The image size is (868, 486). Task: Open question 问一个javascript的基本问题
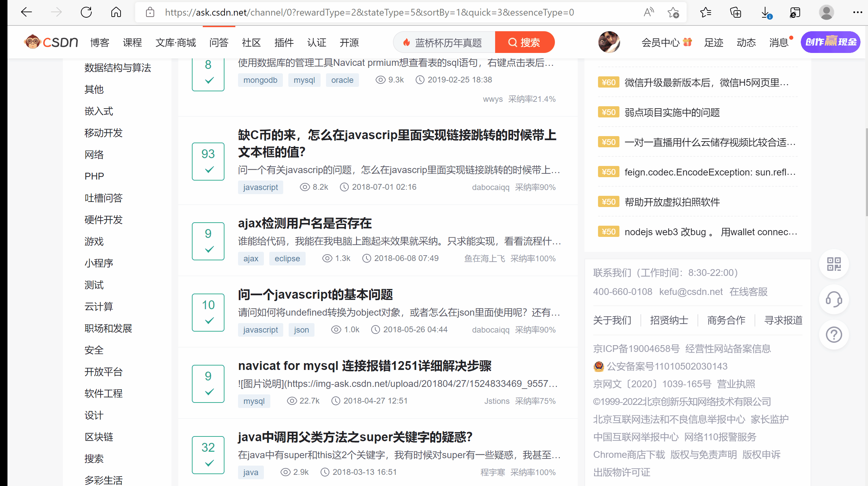coord(315,295)
